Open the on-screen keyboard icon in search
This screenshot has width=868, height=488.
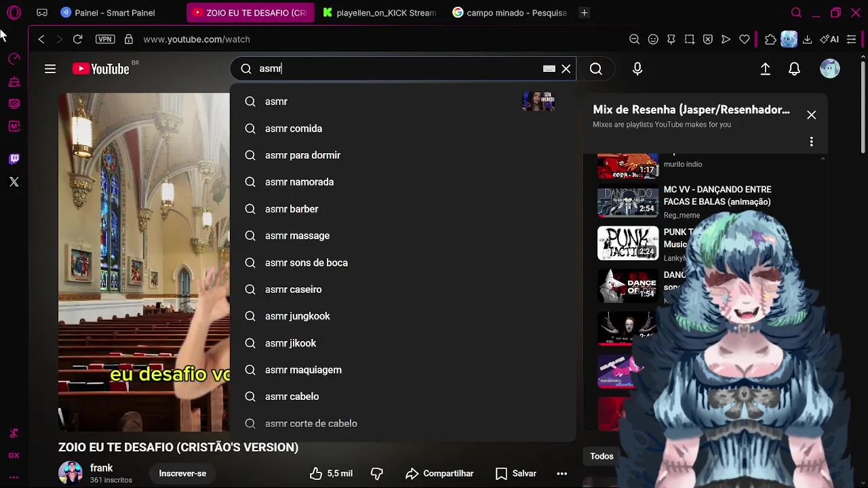pos(549,68)
